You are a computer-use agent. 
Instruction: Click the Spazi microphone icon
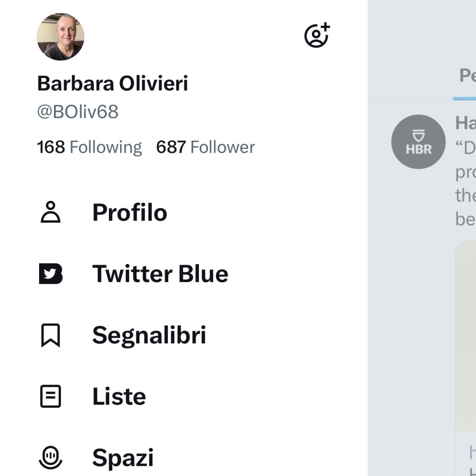tap(51, 458)
